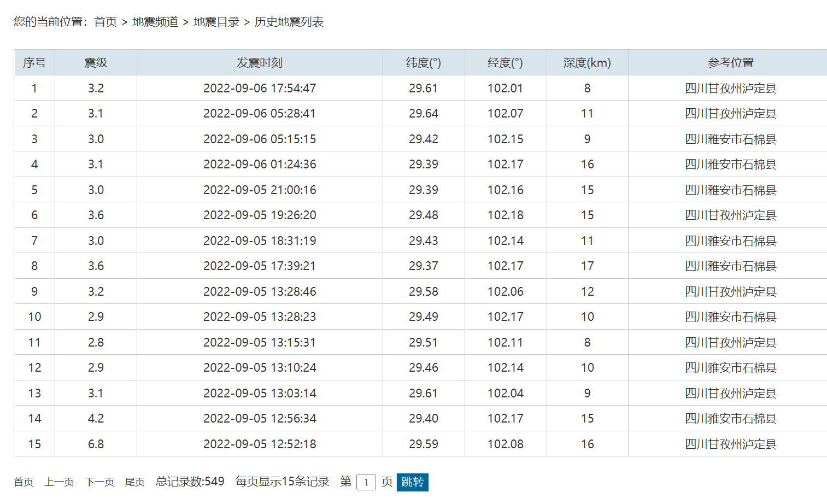
Task: Click the 首页 breadcrumb link
Action: coord(105,22)
